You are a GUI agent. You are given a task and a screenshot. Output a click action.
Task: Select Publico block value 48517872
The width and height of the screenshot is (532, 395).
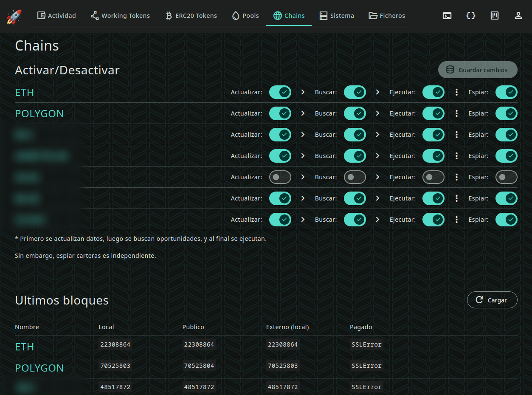point(199,387)
